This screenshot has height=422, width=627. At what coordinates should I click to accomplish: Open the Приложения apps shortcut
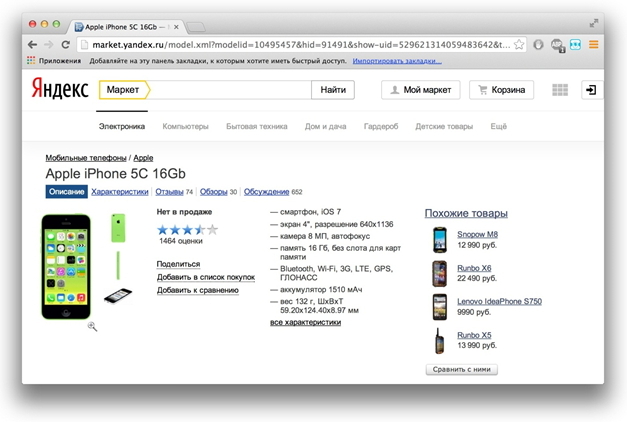(53, 61)
